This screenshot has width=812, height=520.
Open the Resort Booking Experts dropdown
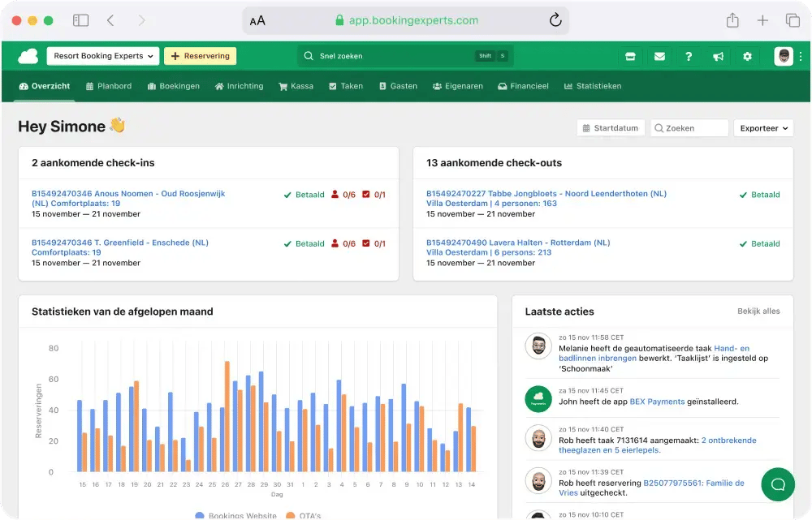[103, 56]
